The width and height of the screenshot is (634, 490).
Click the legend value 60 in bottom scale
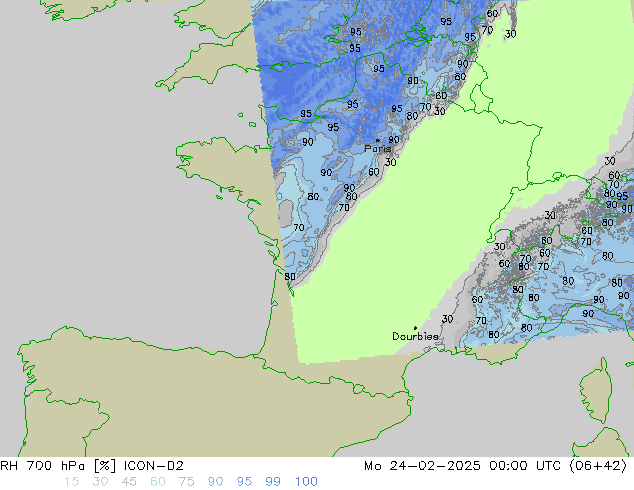click(x=158, y=482)
